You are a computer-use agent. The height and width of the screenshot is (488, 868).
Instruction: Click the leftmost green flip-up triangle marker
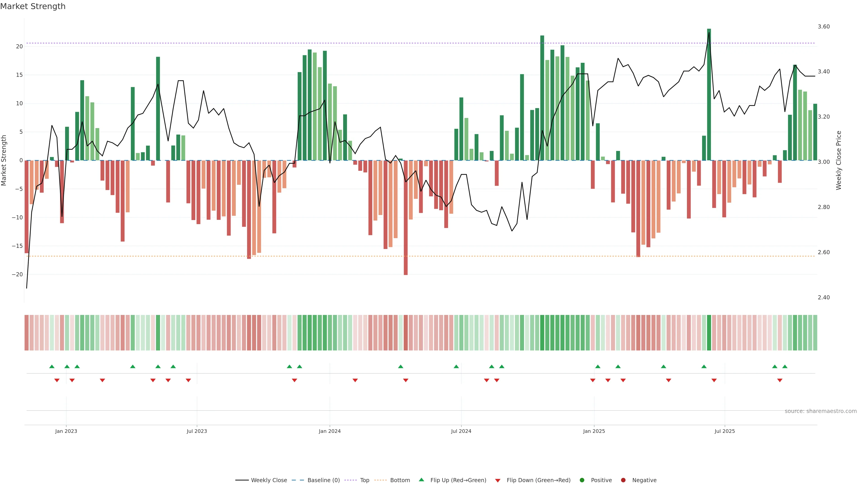tap(52, 366)
